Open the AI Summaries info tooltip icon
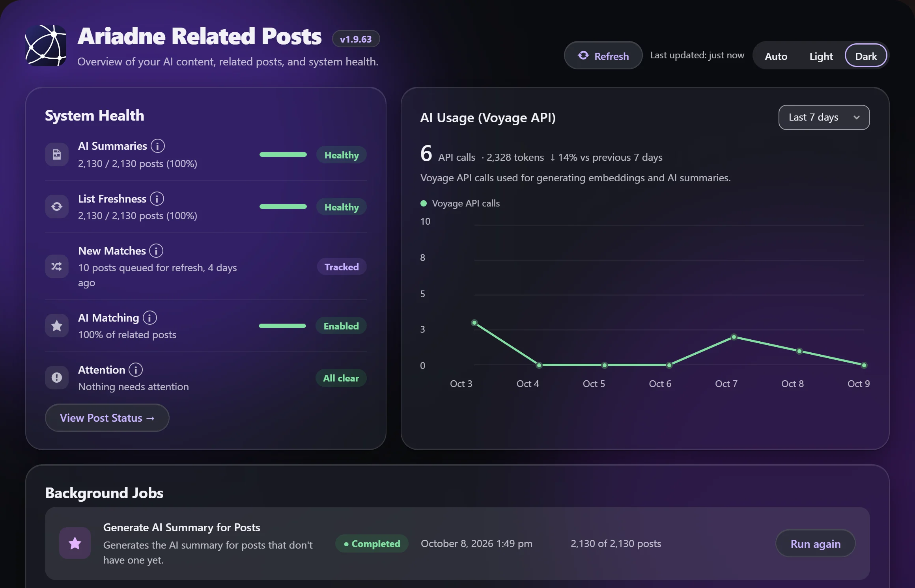This screenshot has width=915, height=588. coord(158,146)
